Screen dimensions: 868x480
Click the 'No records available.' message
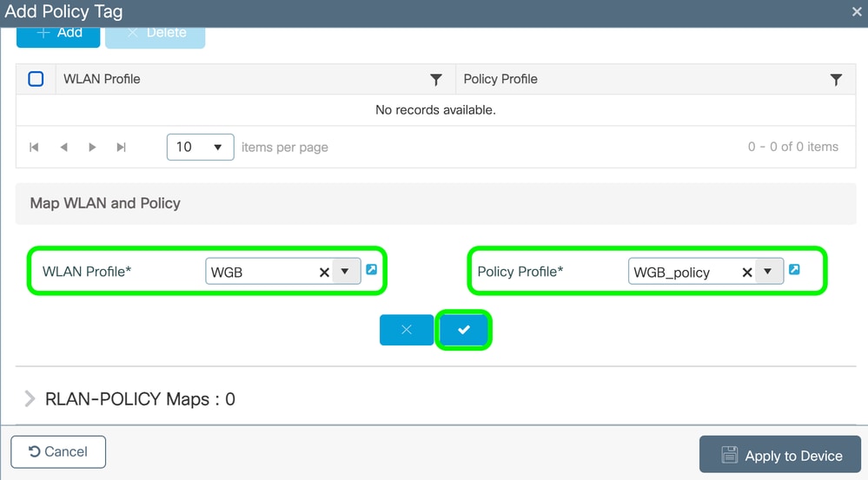pyautogui.click(x=435, y=110)
